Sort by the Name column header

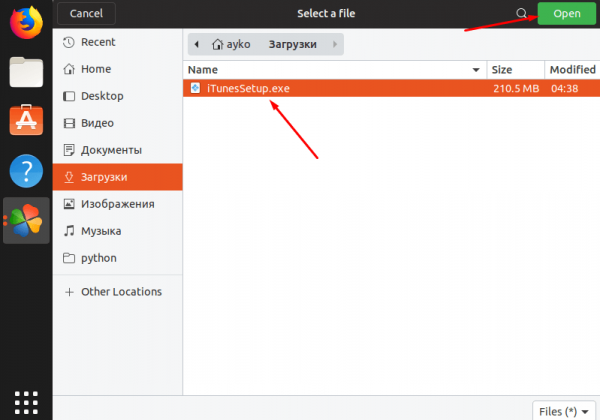coord(335,70)
